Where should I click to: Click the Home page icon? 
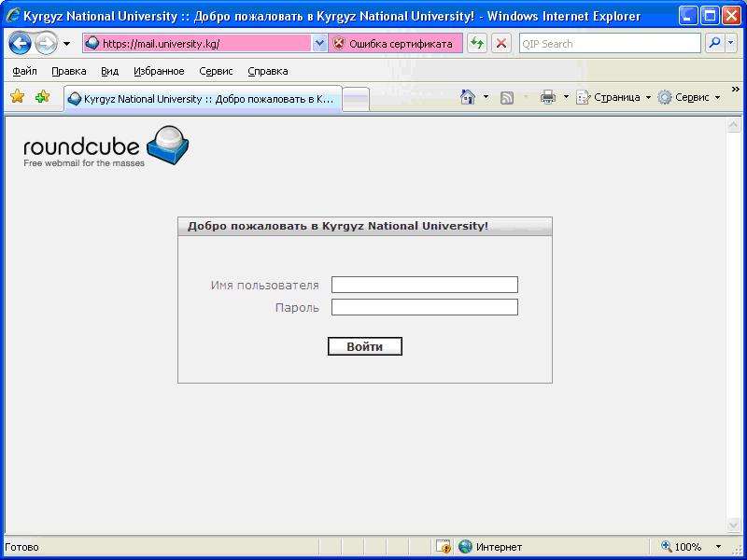[468, 97]
